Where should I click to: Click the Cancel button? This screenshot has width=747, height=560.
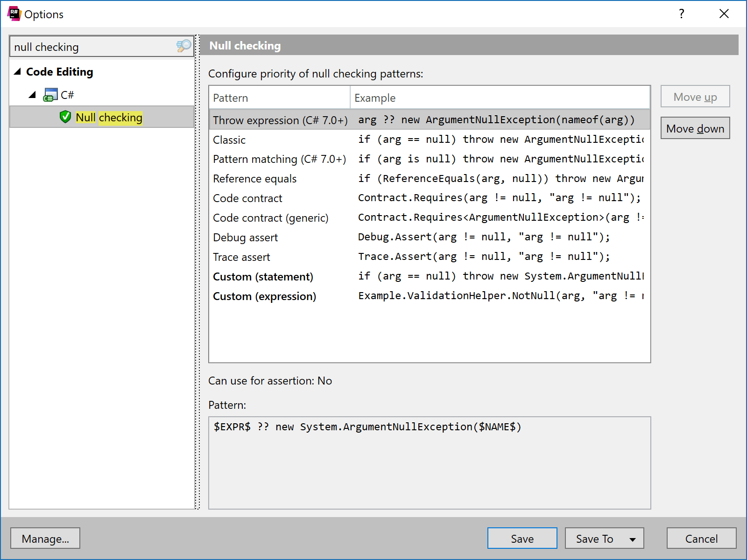point(701,538)
